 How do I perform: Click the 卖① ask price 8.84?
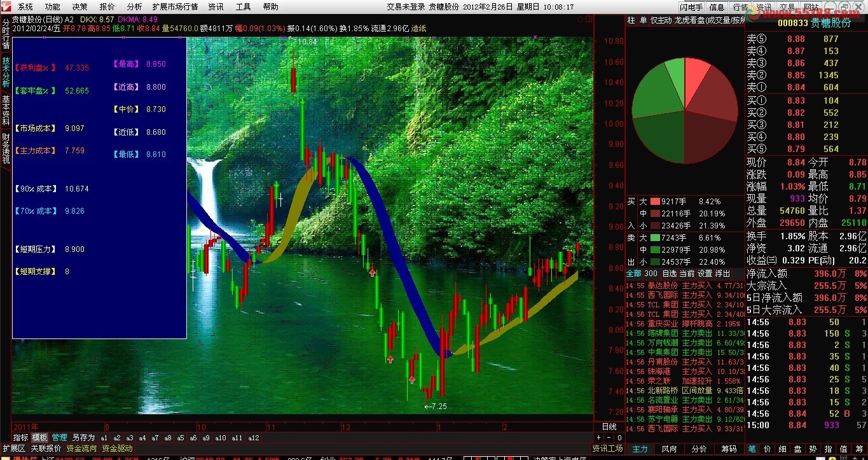(796, 88)
